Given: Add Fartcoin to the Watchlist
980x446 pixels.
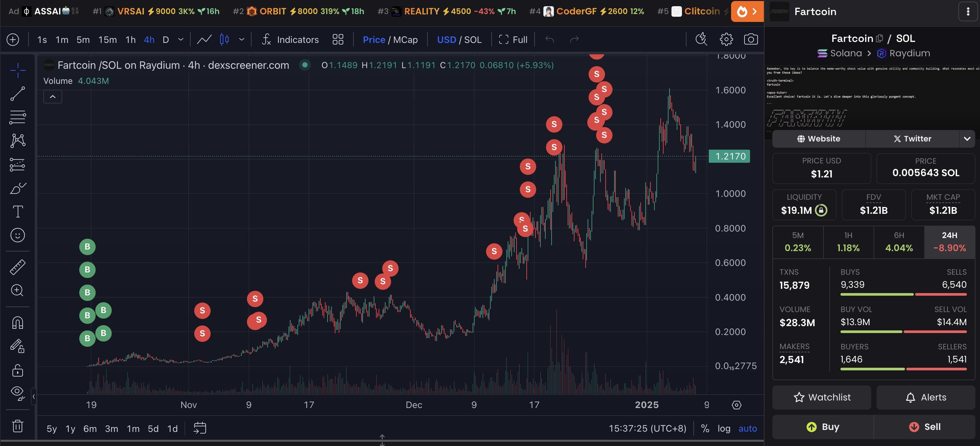Looking at the screenshot, I should click(822, 397).
